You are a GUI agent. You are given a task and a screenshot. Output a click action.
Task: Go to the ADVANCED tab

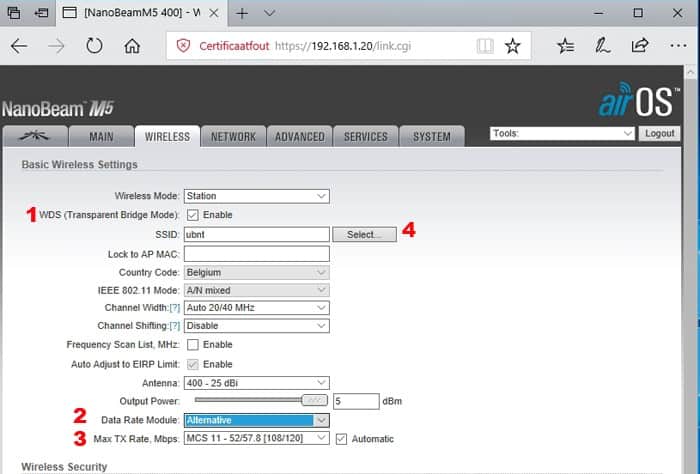point(300,137)
